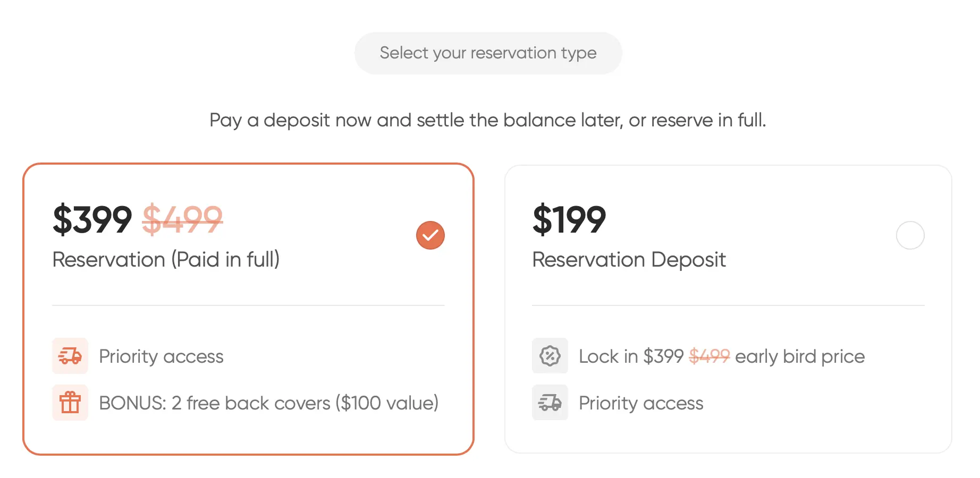This screenshot has width=980, height=478.
Task: Click the BONUS: 2 free back covers text
Action: pos(268,403)
